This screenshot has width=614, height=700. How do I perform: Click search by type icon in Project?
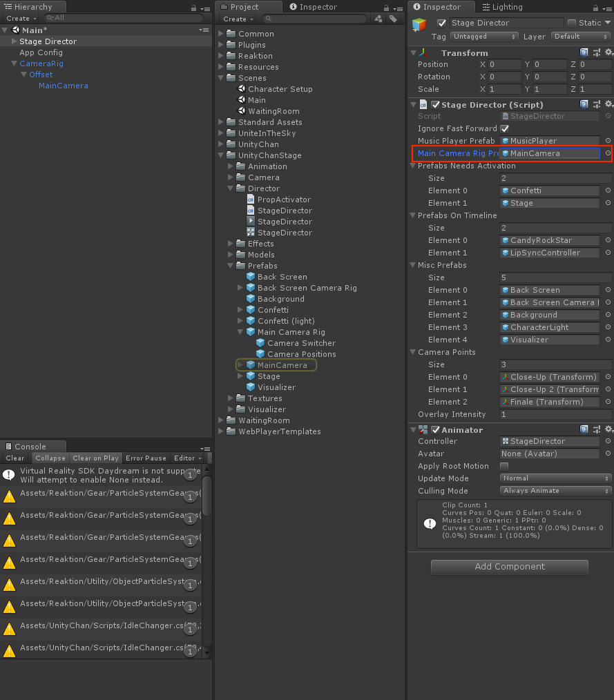coord(378,19)
